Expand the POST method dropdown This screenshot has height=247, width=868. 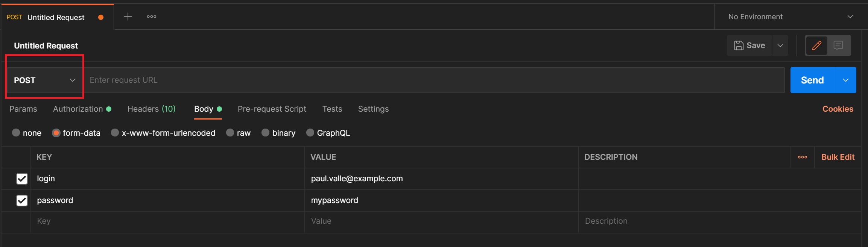tap(45, 80)
